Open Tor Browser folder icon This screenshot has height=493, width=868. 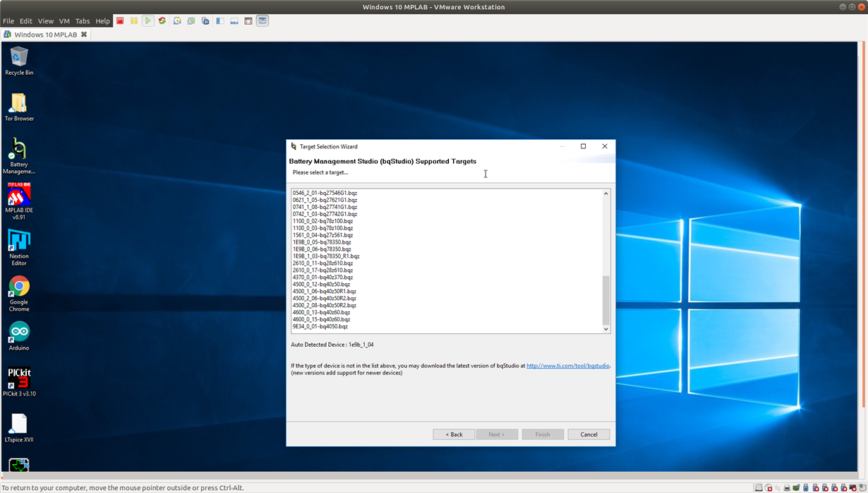[x=19, y=107]
